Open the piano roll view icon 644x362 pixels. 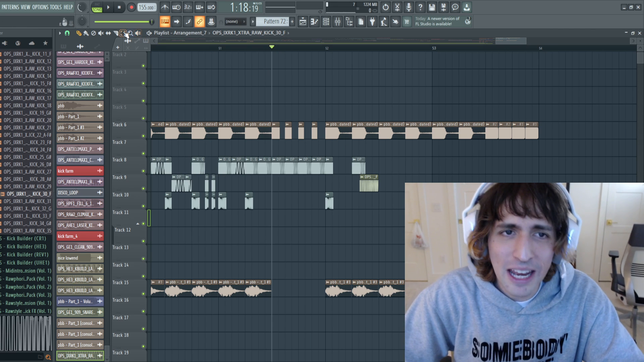(314, 22)
